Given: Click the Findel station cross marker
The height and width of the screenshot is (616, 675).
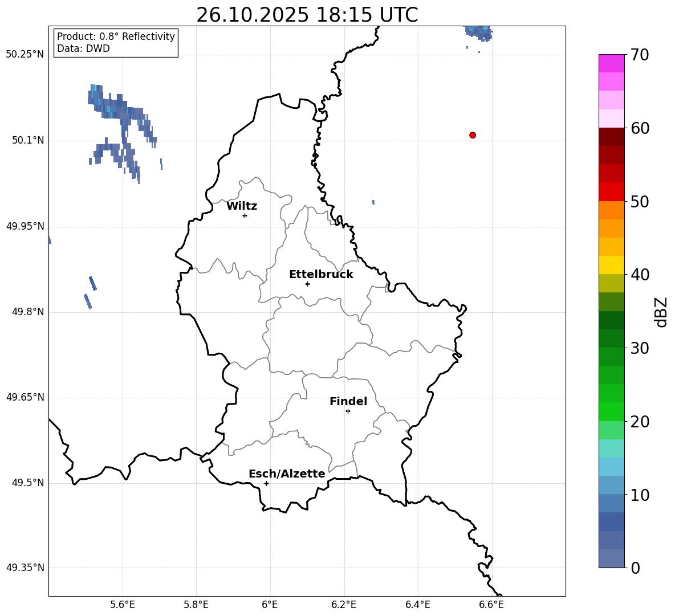Looking at the screenshot, I should pos(348,411).
